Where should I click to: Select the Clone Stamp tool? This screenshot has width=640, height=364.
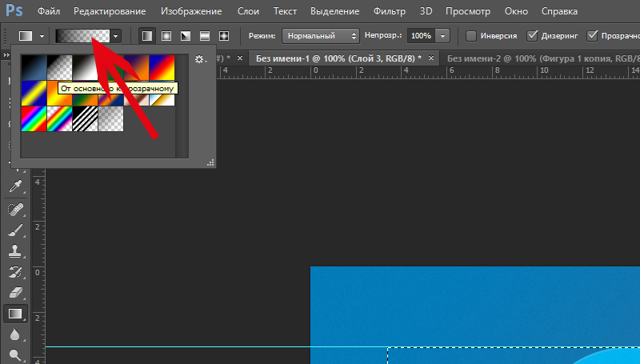(14, 251)
